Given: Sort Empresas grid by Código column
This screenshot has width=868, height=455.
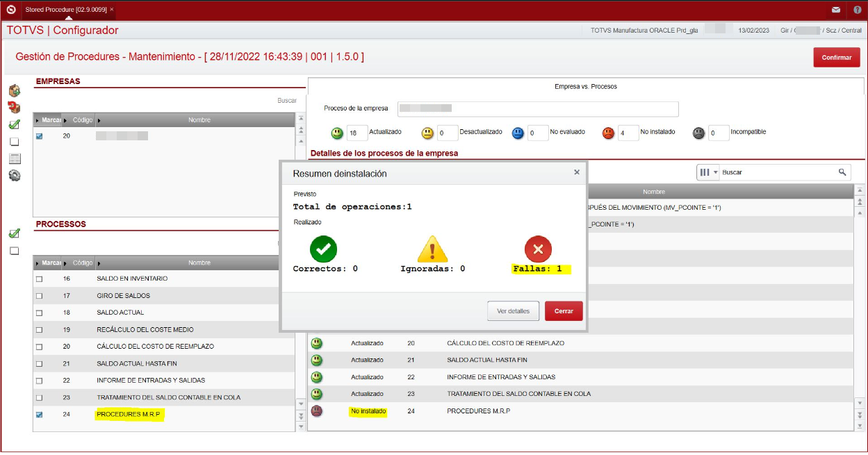Looking at the screenshot, I should (79, 120).
